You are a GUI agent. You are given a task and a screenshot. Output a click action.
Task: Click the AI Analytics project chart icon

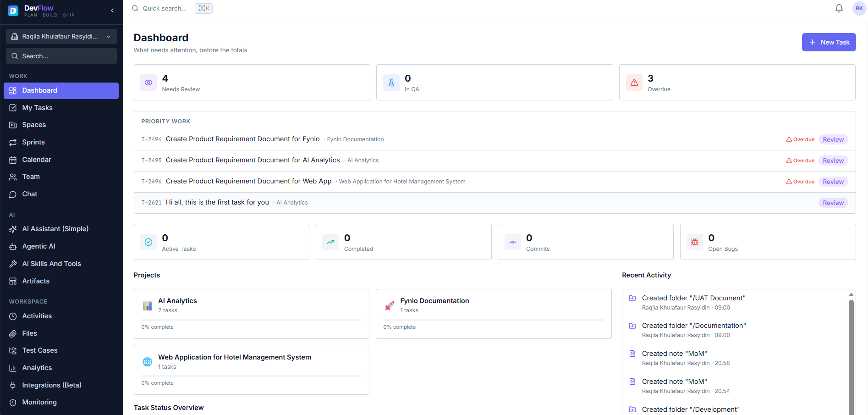(x=148, y=305)
